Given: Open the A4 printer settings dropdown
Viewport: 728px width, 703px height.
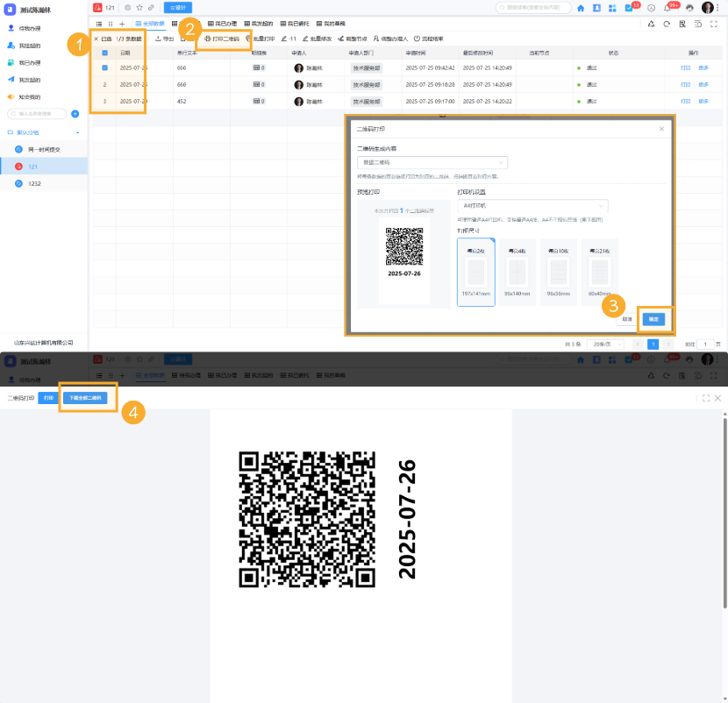Looking at the screenshot, I should [532, 206].
